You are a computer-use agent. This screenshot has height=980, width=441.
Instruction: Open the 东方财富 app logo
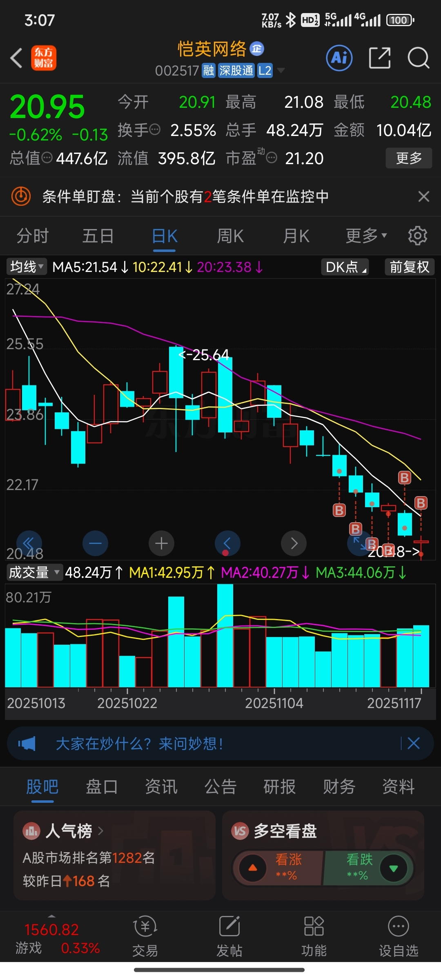(44, 58)
